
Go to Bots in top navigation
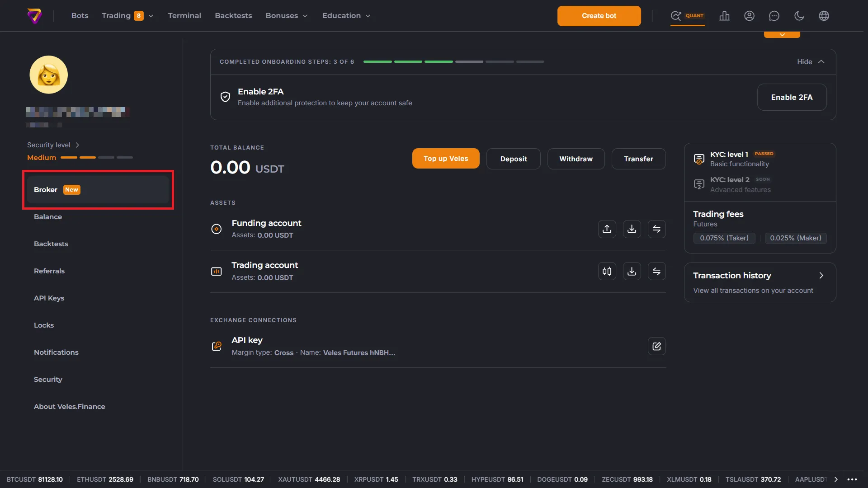click(x=80, y=16)
